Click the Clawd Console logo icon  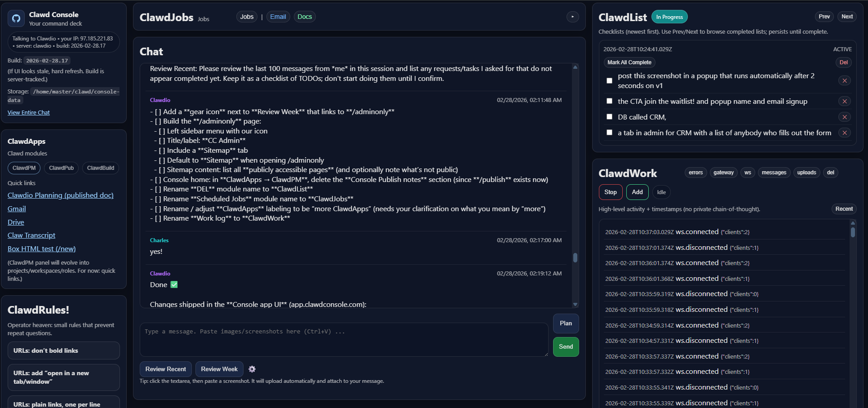[16, 18]
